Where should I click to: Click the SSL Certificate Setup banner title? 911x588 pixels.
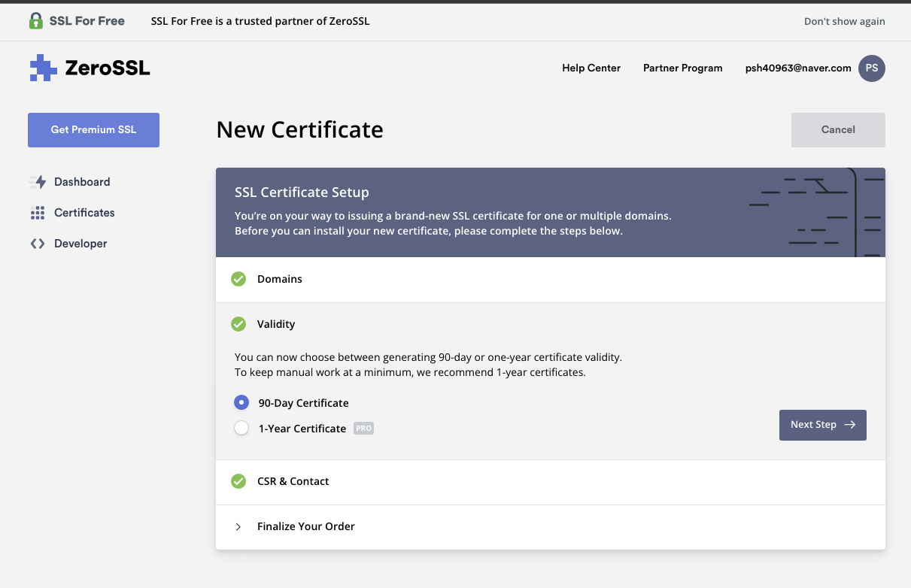coord(302,192)
